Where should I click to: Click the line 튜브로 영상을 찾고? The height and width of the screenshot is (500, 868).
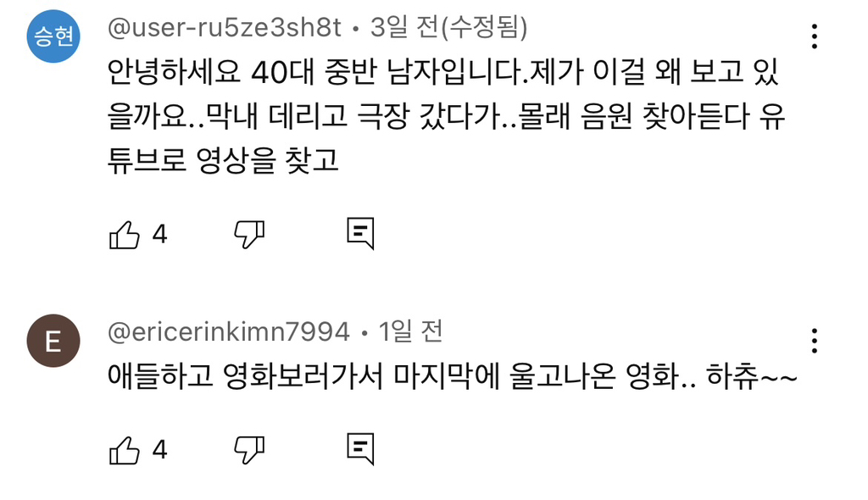point(224,160)
